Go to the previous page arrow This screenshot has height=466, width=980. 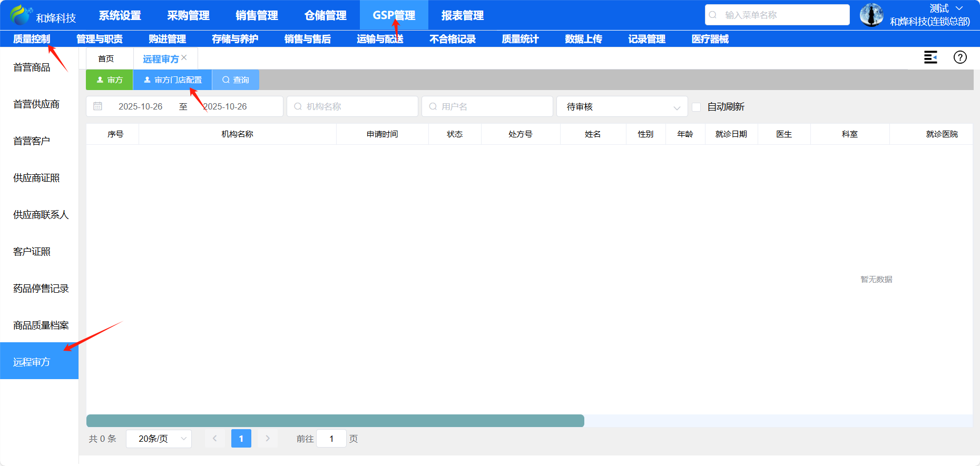214,438
